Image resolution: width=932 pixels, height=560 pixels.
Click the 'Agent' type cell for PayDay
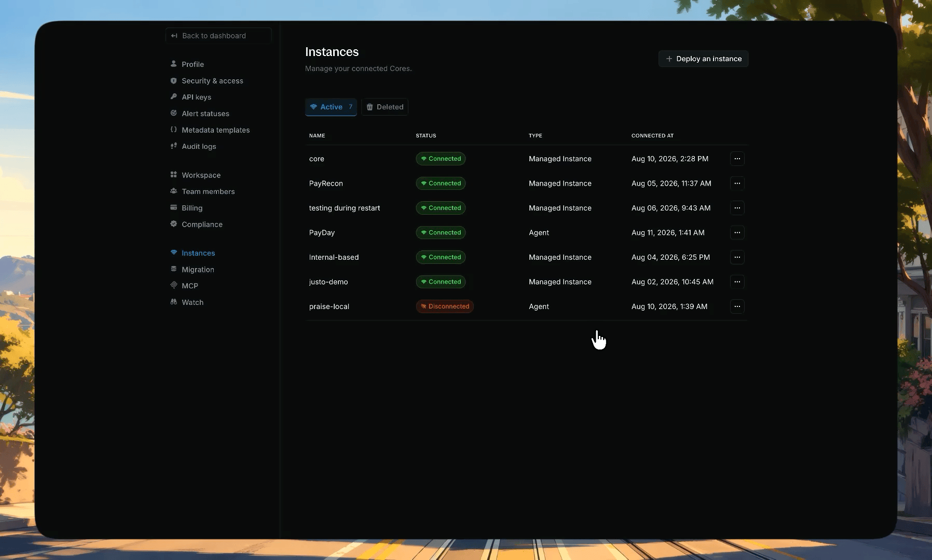(539, 233)
